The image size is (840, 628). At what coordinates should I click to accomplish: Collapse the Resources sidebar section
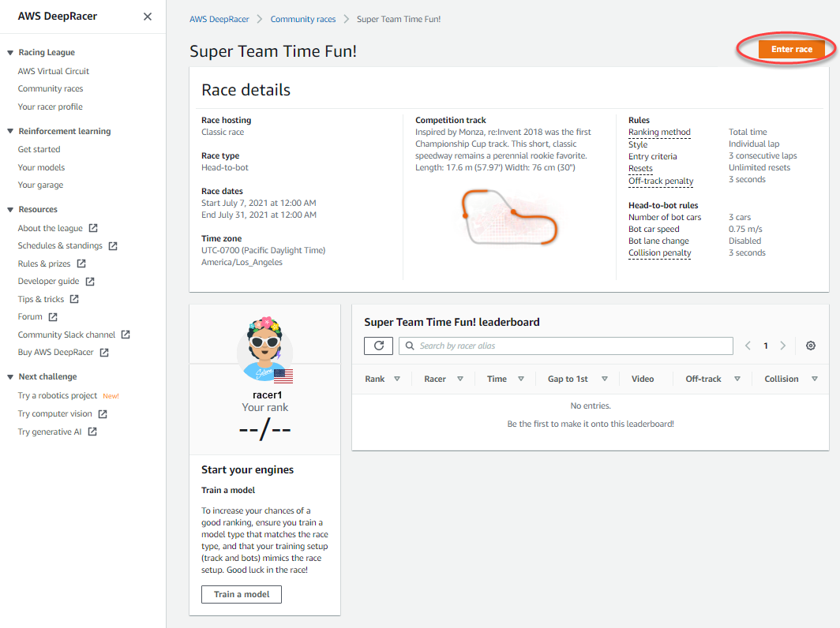[x=10, y=210]
